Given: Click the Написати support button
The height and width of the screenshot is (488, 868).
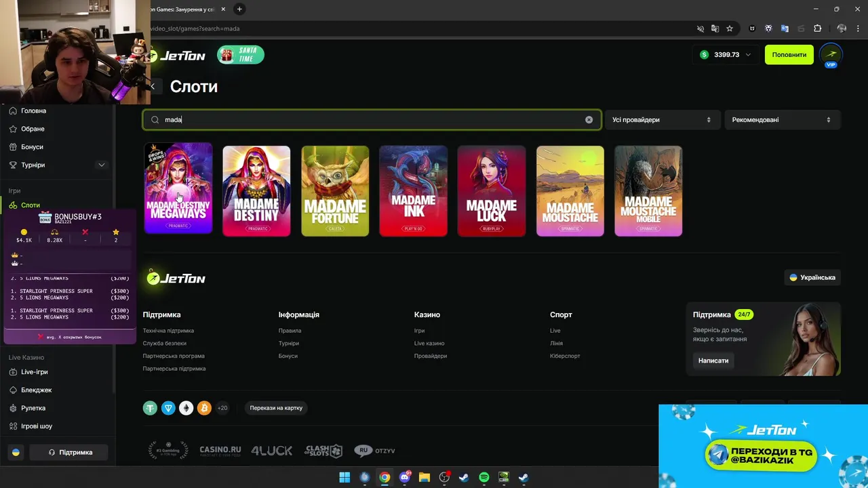Looking at the screenshot, I should [713, 361].
